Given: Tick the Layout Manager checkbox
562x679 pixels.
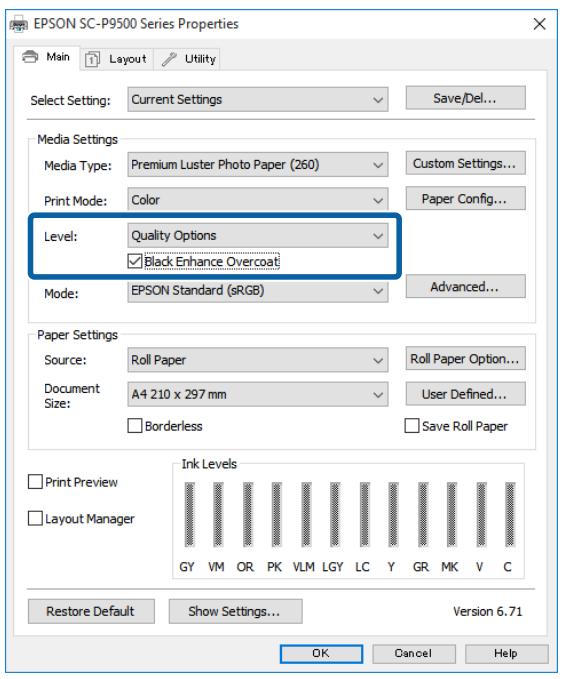Looking at the screenshot, I should [35, 518].
